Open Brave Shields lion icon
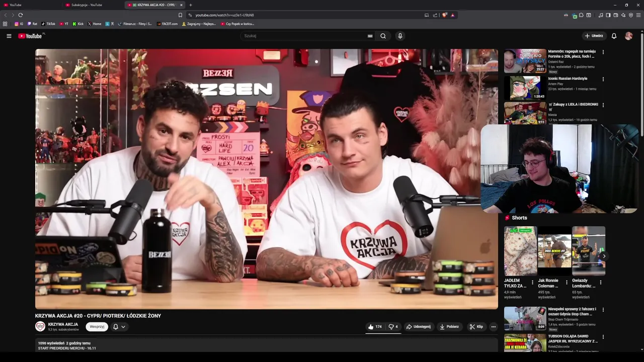The image size is (644, 362). click(x=444, y=15)
